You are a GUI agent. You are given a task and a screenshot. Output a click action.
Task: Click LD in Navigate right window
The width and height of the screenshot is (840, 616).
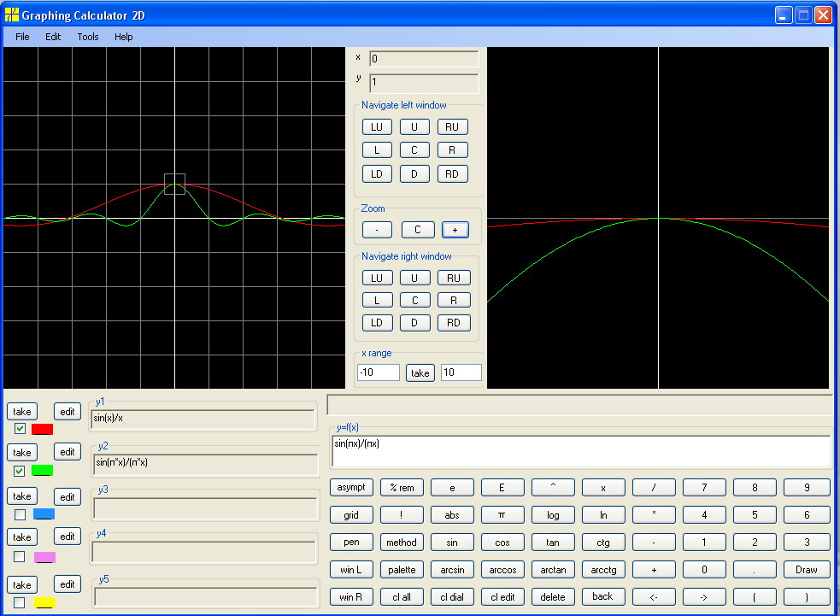pyautogui.click(x=377, y=323)
